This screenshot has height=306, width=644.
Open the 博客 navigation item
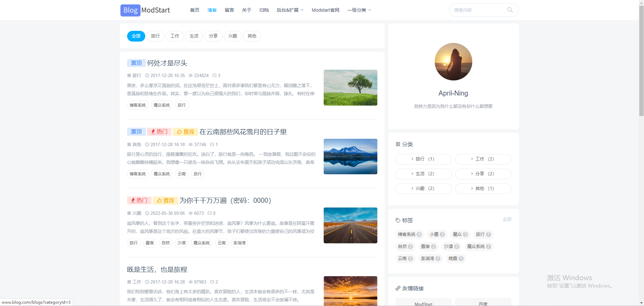212,10
